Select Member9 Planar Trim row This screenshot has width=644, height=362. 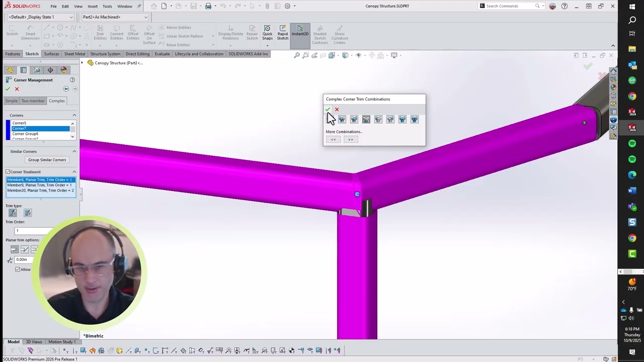(39, 185)
